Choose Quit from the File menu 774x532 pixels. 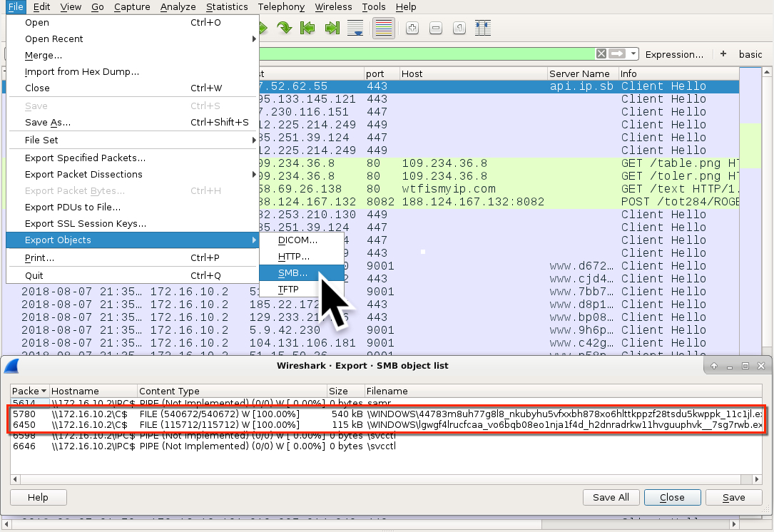click(x=132, y=275)
